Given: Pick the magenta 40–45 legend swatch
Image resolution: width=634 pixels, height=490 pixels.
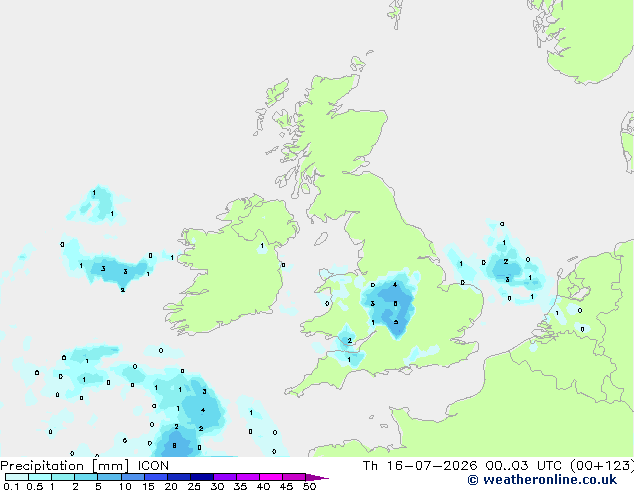Looking at the screenshot, I should tap(271, 477).
